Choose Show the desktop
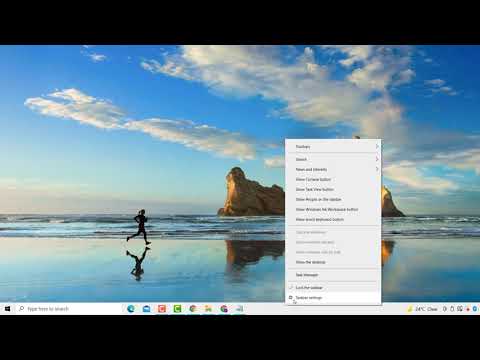 pyautogui.click(x=333, y=262)
